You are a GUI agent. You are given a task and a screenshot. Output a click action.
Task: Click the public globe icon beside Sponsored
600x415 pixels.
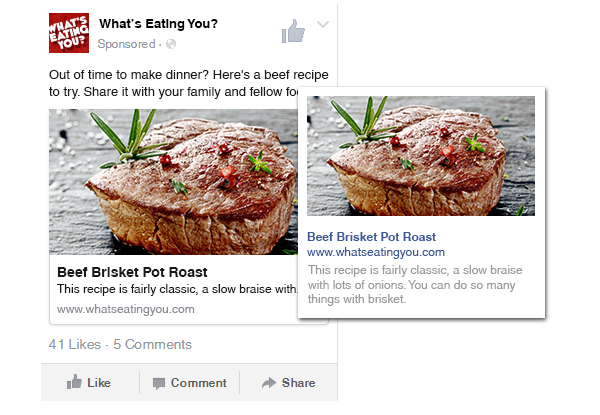(x=171, y=44)
